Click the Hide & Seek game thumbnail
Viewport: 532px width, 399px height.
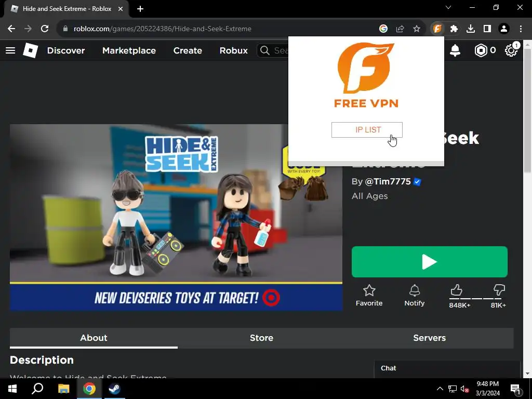click(x=176, y=218)
